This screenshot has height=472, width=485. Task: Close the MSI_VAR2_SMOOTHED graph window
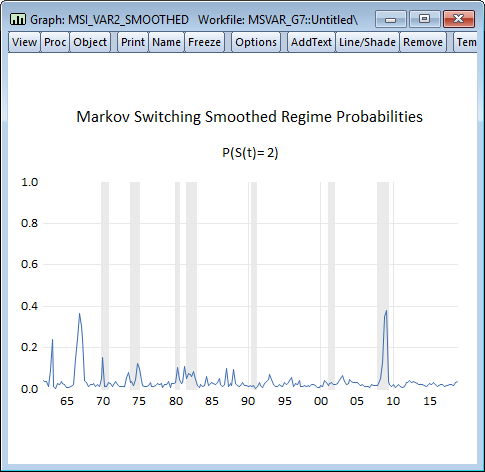459,19
